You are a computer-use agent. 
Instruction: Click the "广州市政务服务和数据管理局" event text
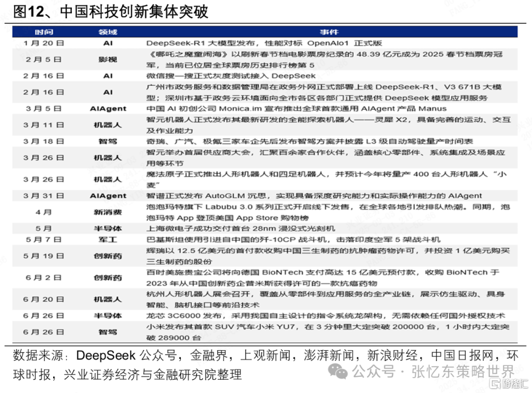click(324, 92)
